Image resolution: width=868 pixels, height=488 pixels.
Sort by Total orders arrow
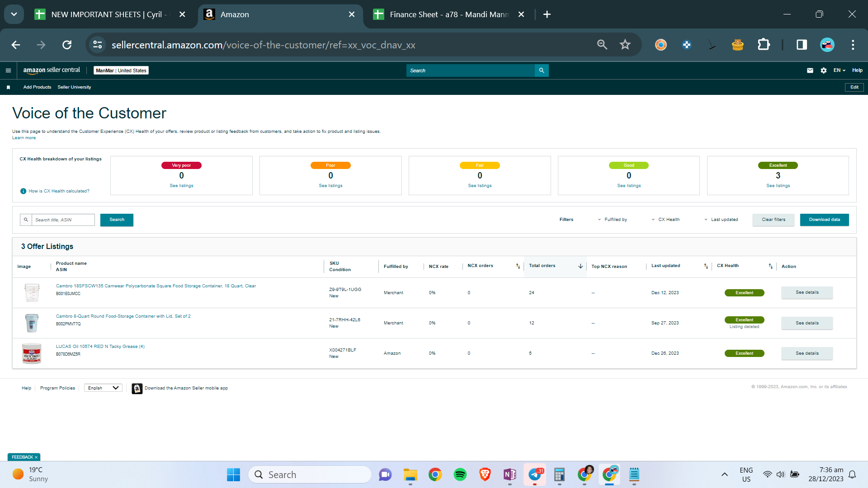[x=580, y=266]
